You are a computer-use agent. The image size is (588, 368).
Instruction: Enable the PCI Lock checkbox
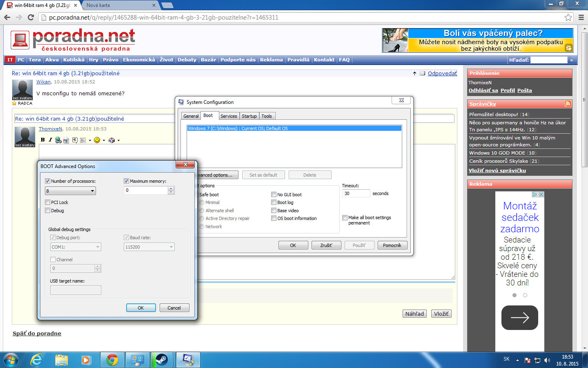[x=48, y=202]
